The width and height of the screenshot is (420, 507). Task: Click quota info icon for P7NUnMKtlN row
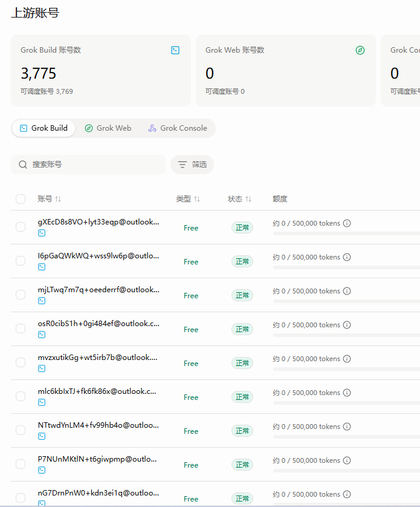pos(347,460)
